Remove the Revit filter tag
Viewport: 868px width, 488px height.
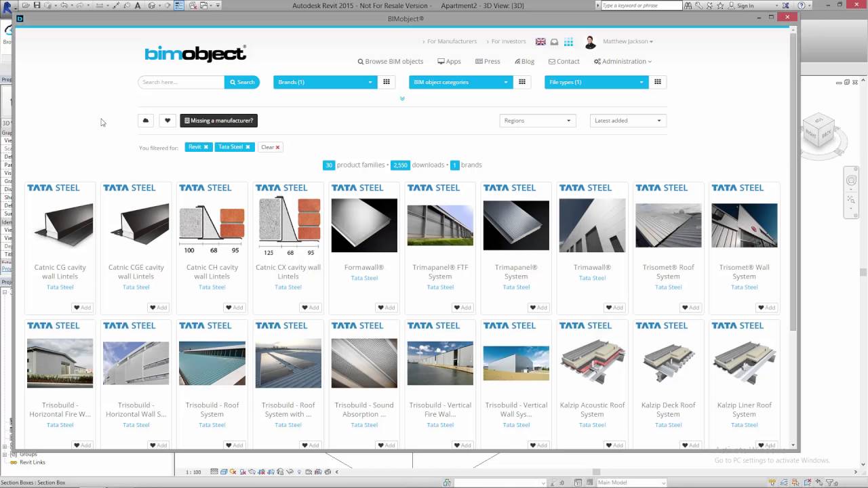click(205, 147)
